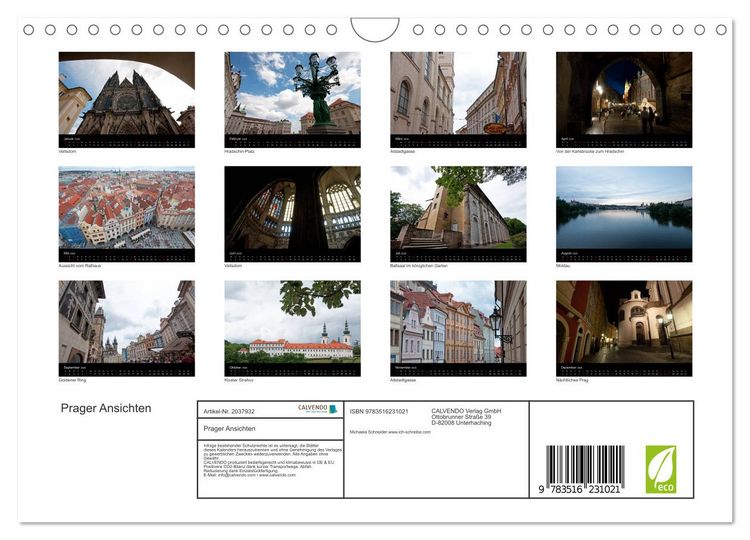Click the info@calvendo.com e-mail line
750x540 pixels.
pos(249,475)
